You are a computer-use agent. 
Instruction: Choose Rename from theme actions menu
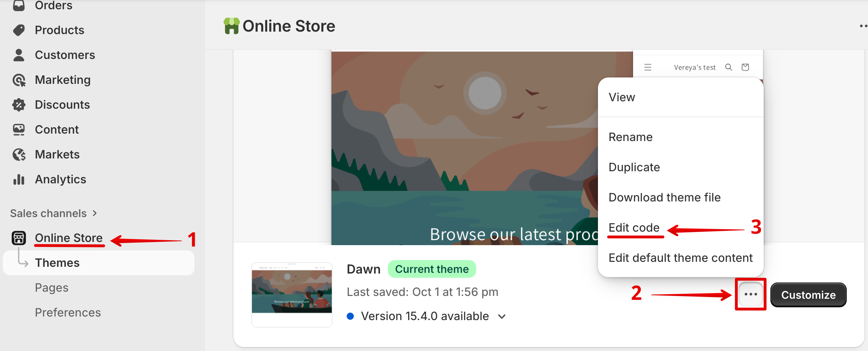click(680, 137)
